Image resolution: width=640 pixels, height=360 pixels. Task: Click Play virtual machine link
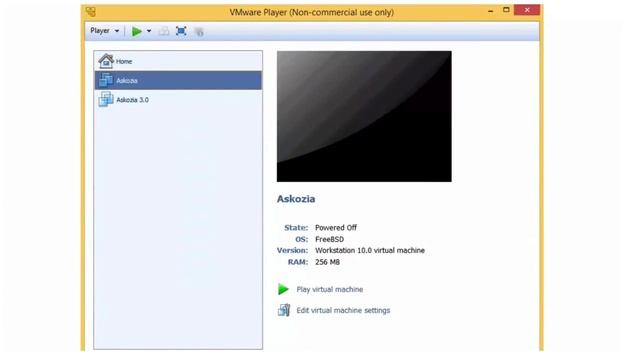tap(330, 289)
